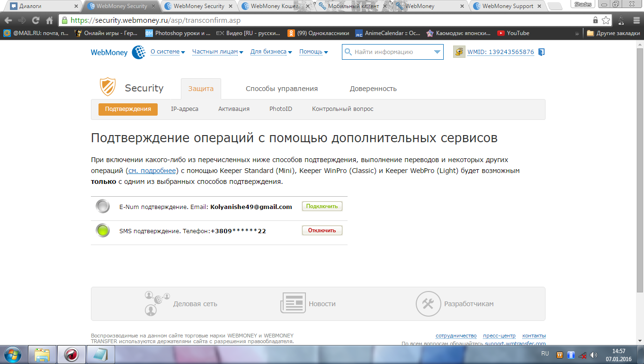Click the magnifier icon in search field

click(348, 52)
